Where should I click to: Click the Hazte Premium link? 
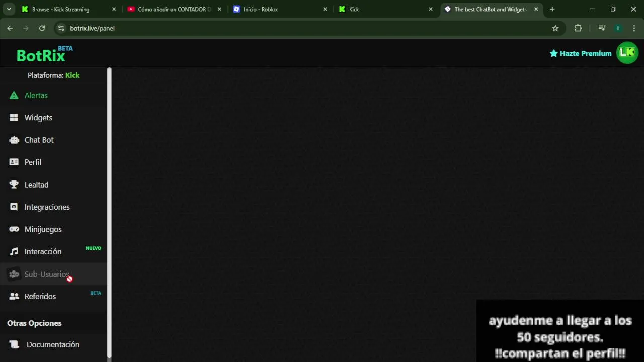click(581, 53)
